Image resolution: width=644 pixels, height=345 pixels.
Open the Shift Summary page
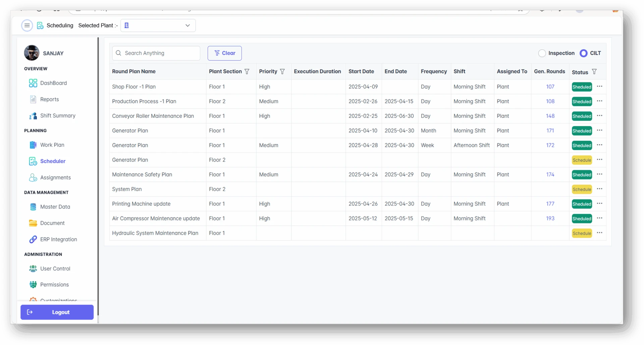57,116
